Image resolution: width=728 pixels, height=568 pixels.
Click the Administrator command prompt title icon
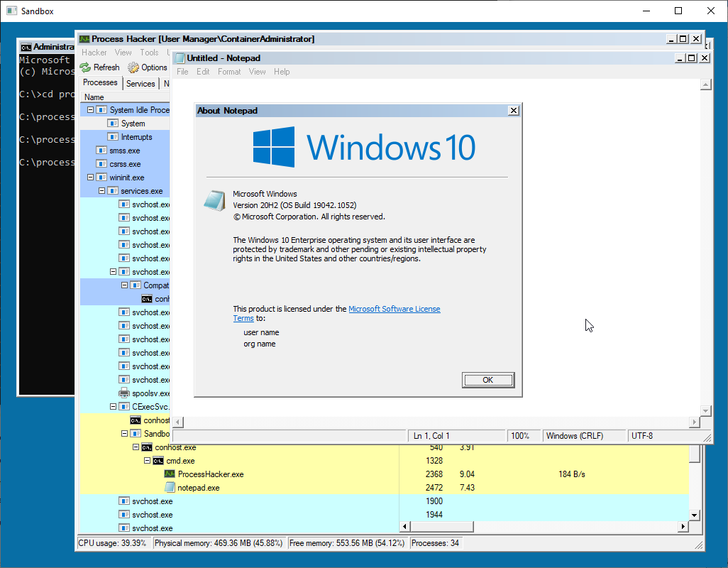click(x=26, y=47)
